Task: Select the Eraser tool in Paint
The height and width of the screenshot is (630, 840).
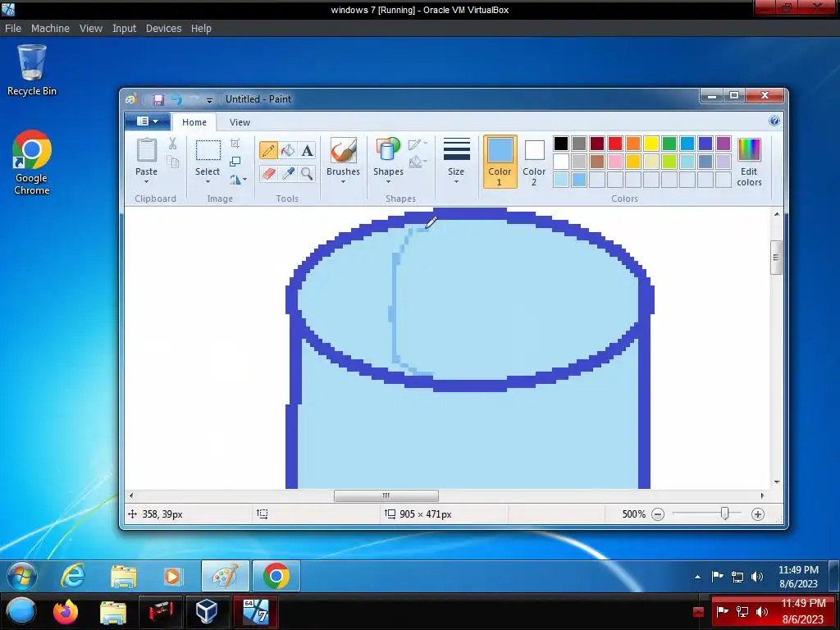Action: [268, 173]
